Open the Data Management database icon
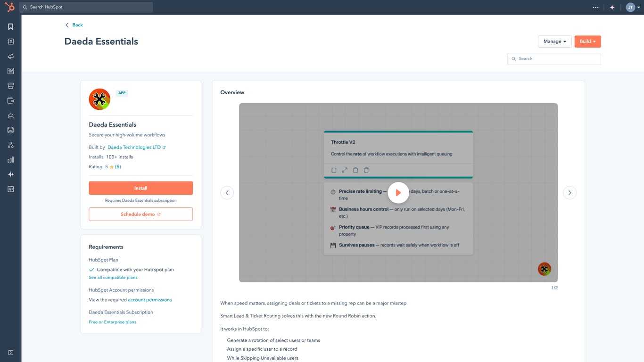 (x=10, y=130)
